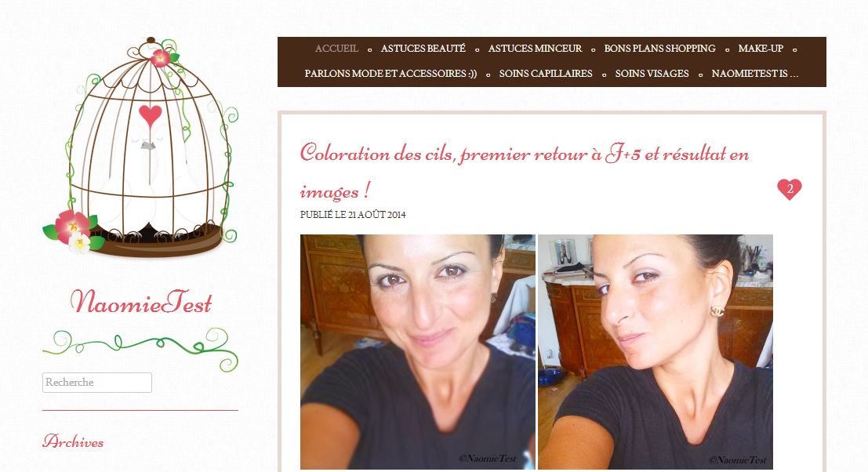
Task: Click the birdcage logo image
Action: 140,147
